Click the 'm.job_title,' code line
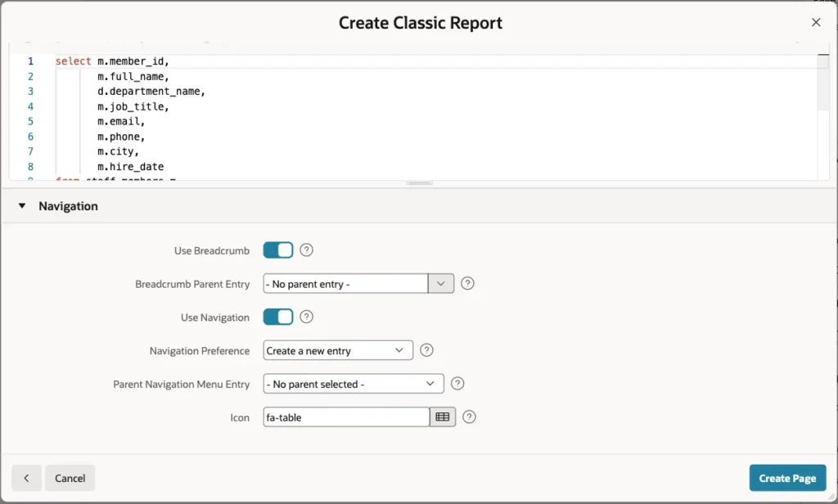The height and width of the screenshot is (504, 838). (133, 106)
